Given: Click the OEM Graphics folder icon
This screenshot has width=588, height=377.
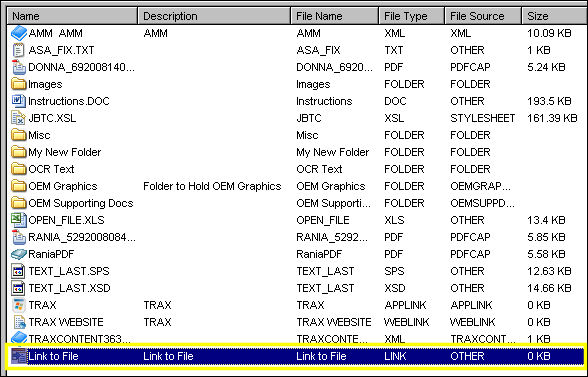Looking at the screenshot, I should [x=19, y=186].
